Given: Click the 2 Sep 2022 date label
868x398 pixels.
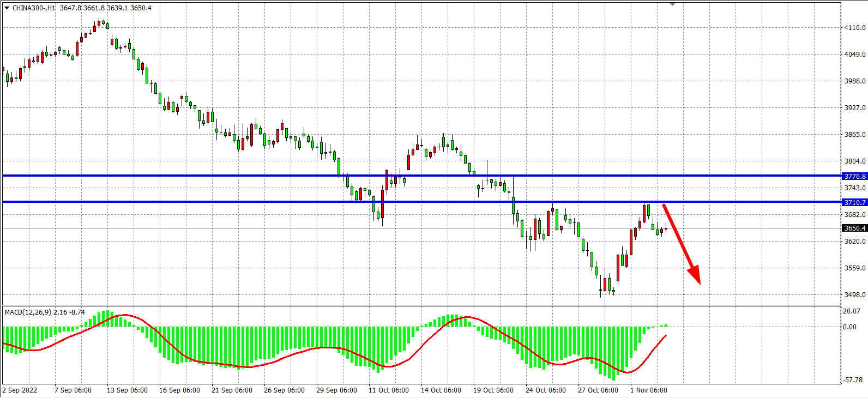Looking at the screenshot, I should click(20, 390).
